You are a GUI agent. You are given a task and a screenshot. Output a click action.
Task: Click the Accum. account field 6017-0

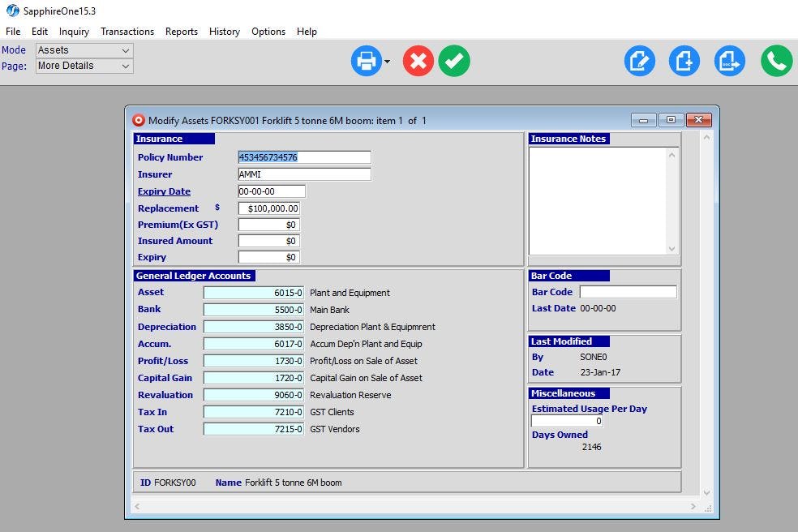click(254, 344)
